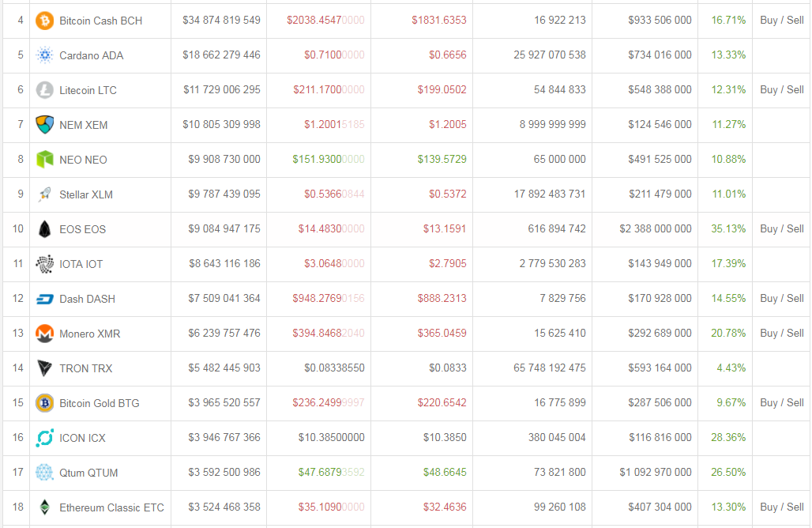This screenshot has height=528, width=812.
Task: Open the Qtum QTUM coin name link
Action: pos(88,473)
